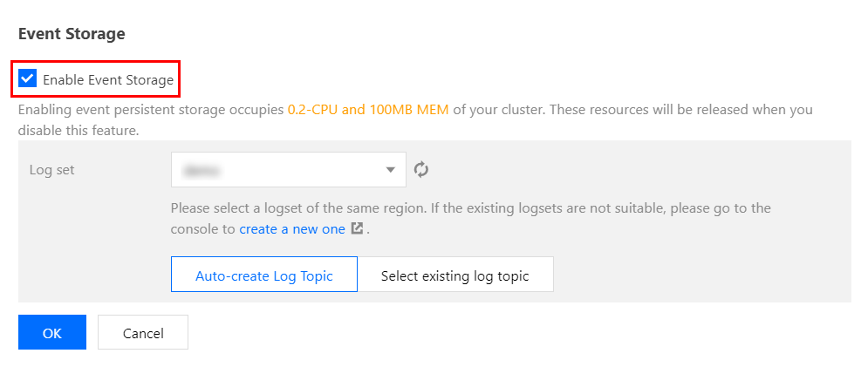
Task: Click the Log set dropdown arrow
Action: point(391,170)
